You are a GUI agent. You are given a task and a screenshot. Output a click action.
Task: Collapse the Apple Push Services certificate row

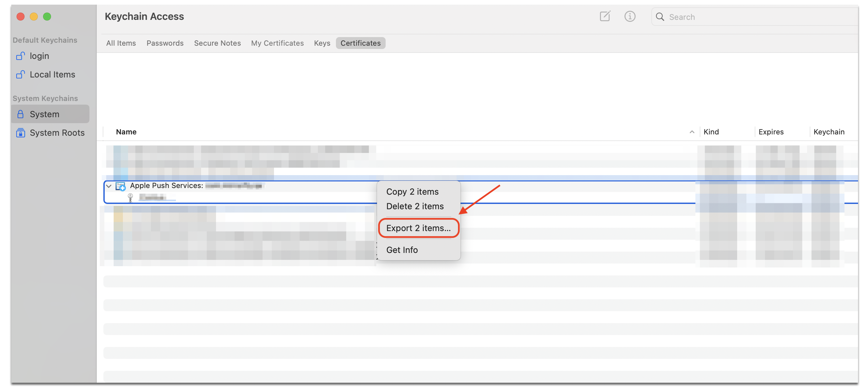click(x=109, y=186)
